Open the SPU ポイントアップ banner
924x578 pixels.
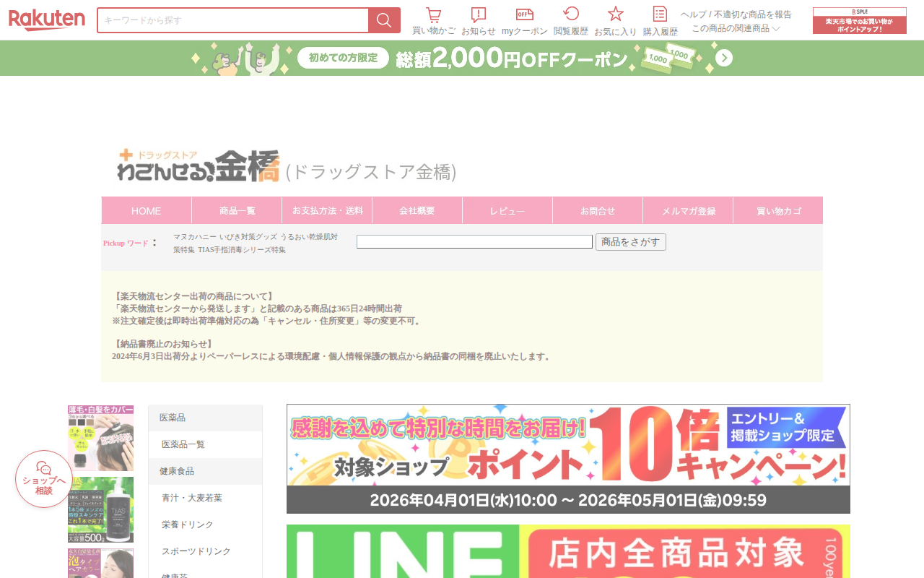[860, 21]
